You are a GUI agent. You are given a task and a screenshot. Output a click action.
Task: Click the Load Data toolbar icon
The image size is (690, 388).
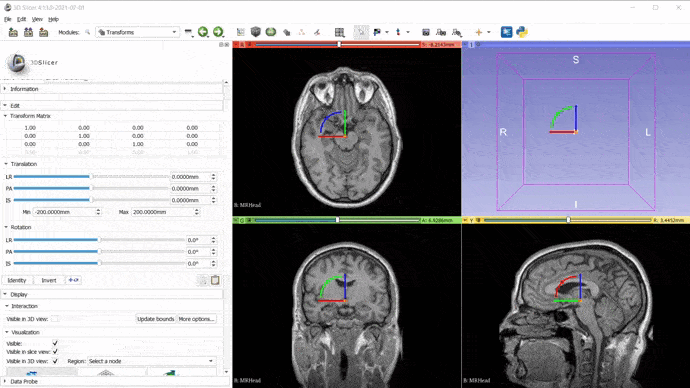point(13,32)
